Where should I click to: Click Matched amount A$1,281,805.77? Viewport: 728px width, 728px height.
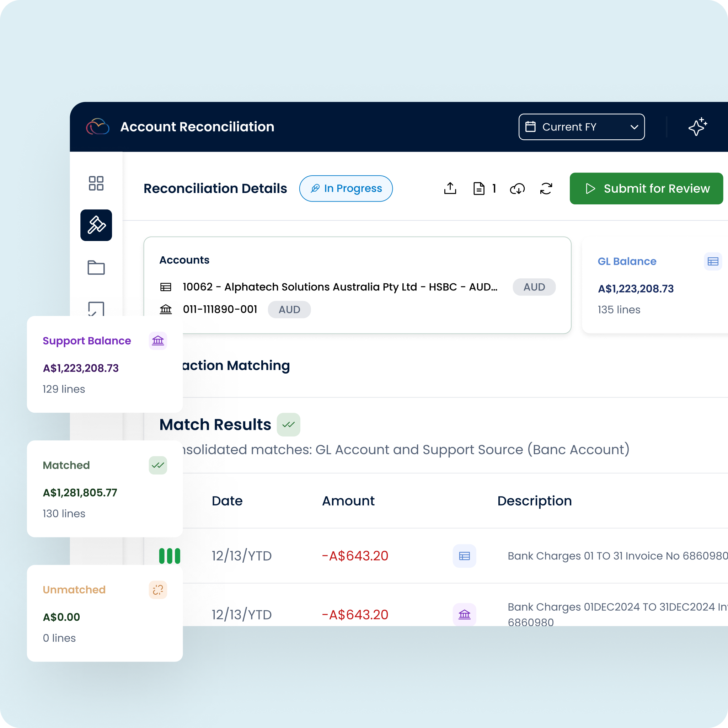click(80, 492)
